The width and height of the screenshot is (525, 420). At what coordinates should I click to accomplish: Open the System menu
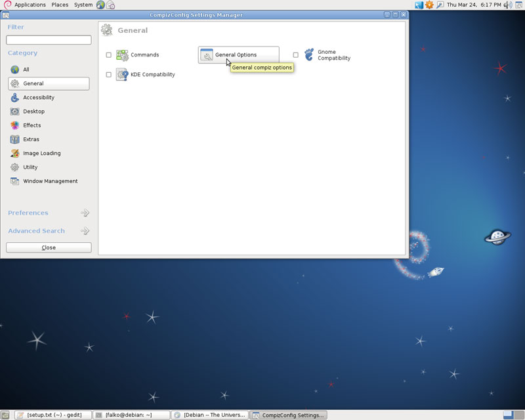83,5
